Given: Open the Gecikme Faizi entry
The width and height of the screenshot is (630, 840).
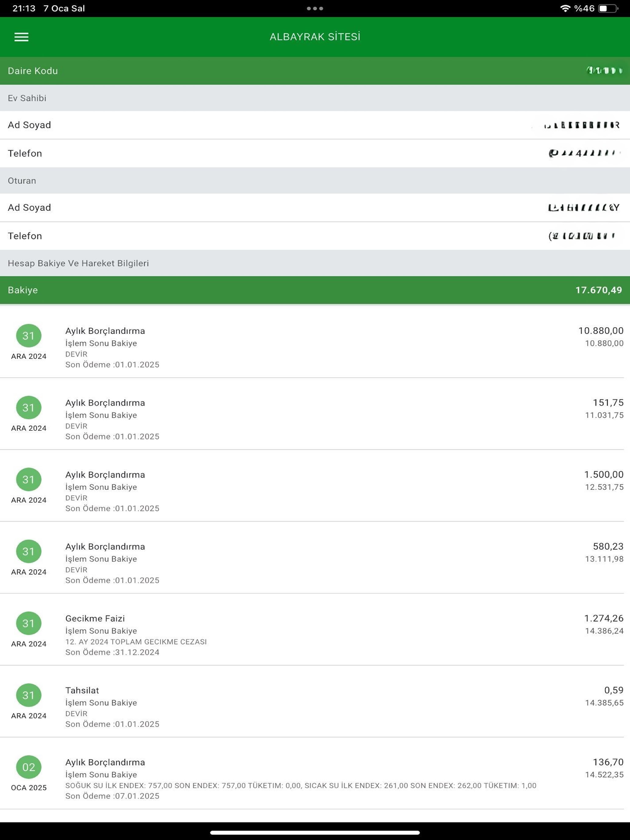Looking at the screenshot, I should [315, 630].
